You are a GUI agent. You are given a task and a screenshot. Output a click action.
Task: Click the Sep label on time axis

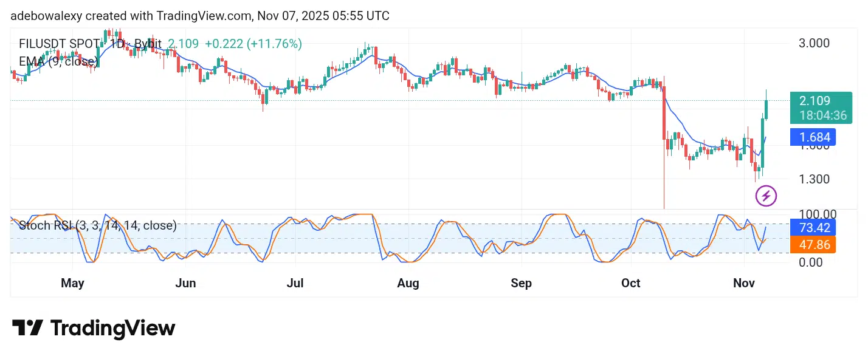[x=522, y=283]
